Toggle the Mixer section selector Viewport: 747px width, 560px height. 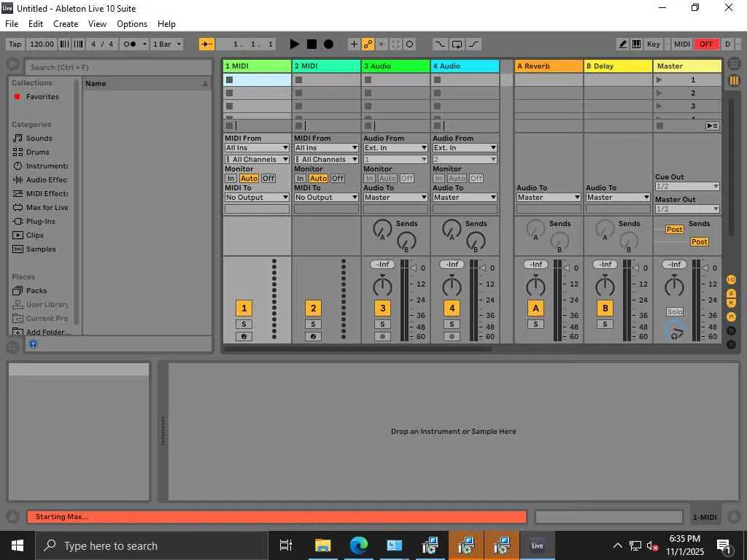click(x=731, y=316)
